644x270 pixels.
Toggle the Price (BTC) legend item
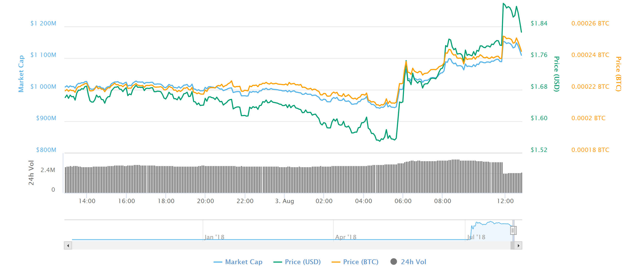[x=361, y=262]
